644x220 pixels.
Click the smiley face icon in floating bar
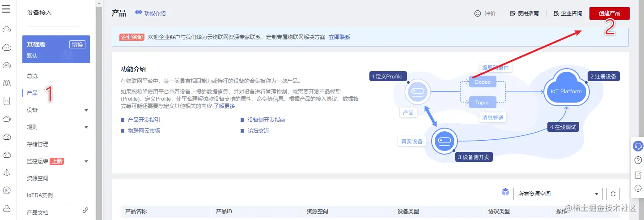(638, 188)
